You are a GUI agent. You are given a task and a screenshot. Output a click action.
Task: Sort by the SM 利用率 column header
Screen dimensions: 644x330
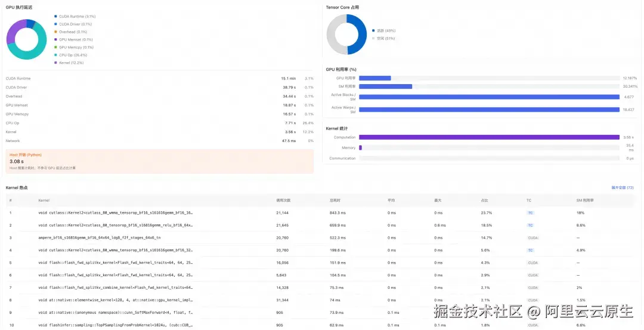(585, 201)
